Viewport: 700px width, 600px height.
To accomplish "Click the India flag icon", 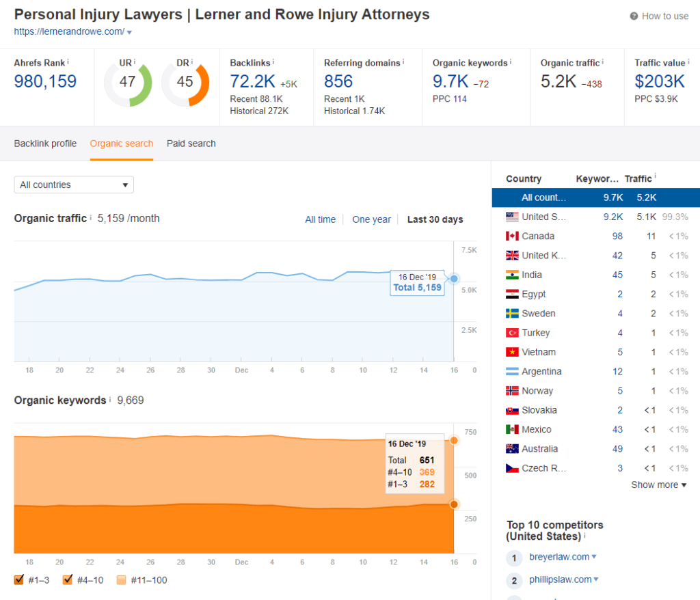I will 512,275.
